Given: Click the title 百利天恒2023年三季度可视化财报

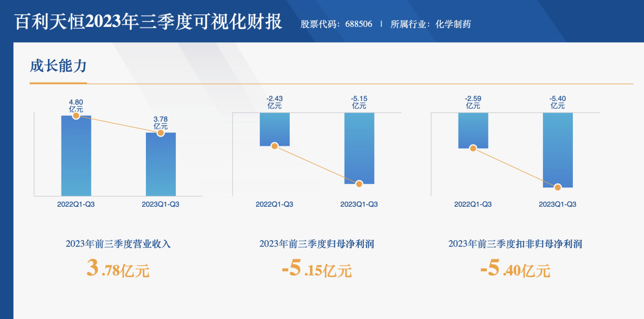Looking at the screenshot, I should pyautogui.click(x=148, y=22).
